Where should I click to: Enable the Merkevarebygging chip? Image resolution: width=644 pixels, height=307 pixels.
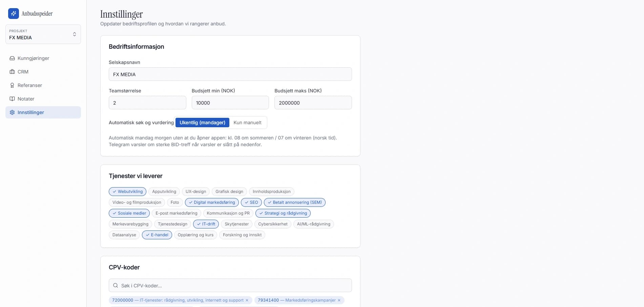click(130, 224)
